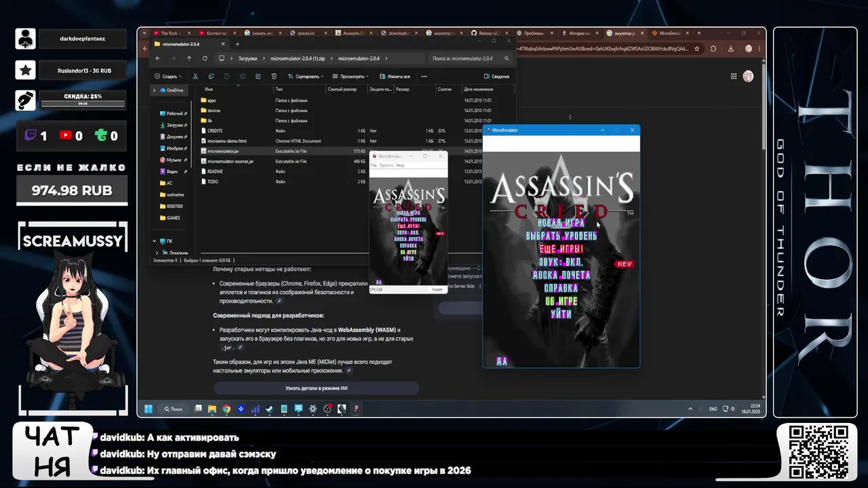Select УЙТИ in large emulator window
The height and width of the screenshot is (488, 868).
click(x=561, y=314)
